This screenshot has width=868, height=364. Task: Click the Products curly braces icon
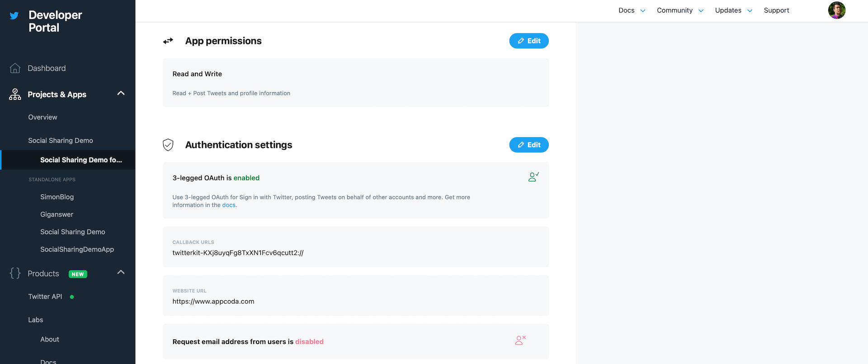15,273
